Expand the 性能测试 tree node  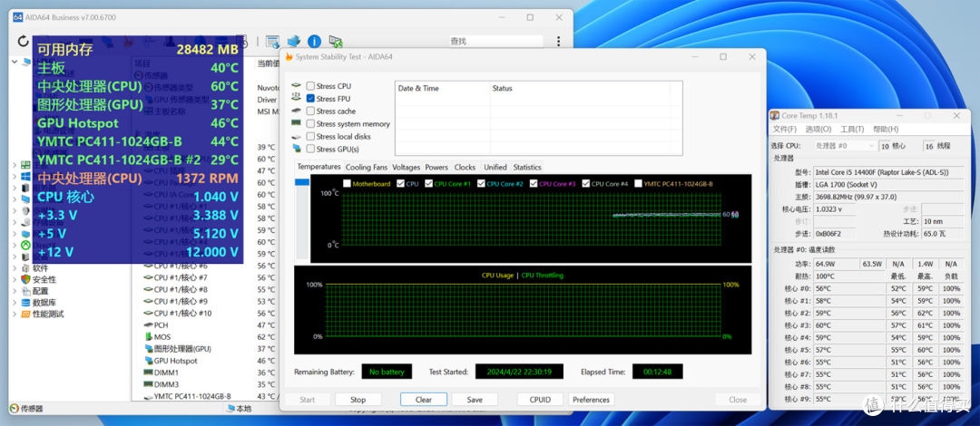point(15,315)
